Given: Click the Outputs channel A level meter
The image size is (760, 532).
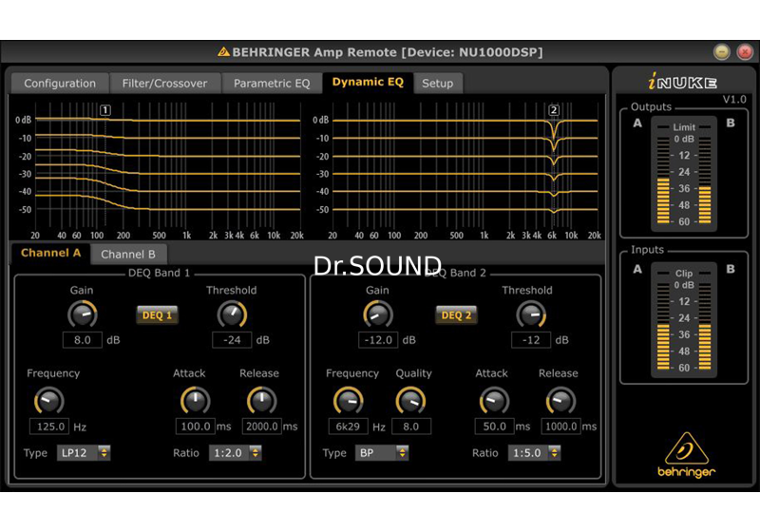Looking at the screenshot, I should click(x=663, y=180).
